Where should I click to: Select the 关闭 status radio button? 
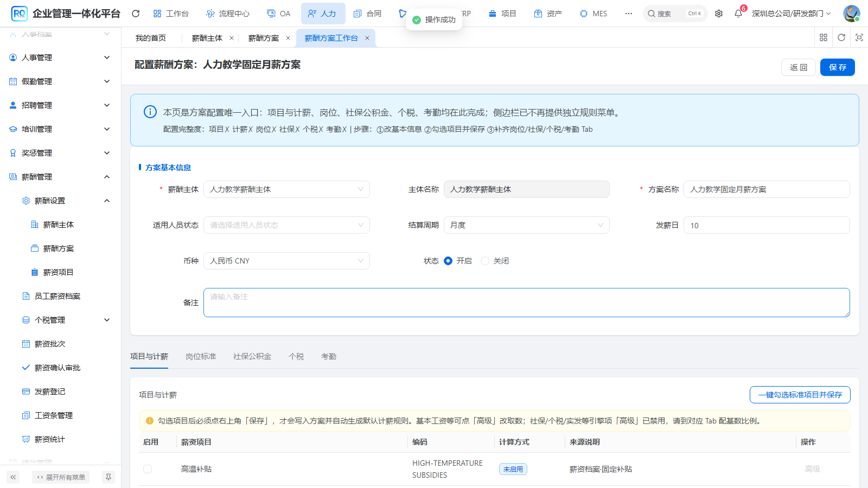[485, 261]
